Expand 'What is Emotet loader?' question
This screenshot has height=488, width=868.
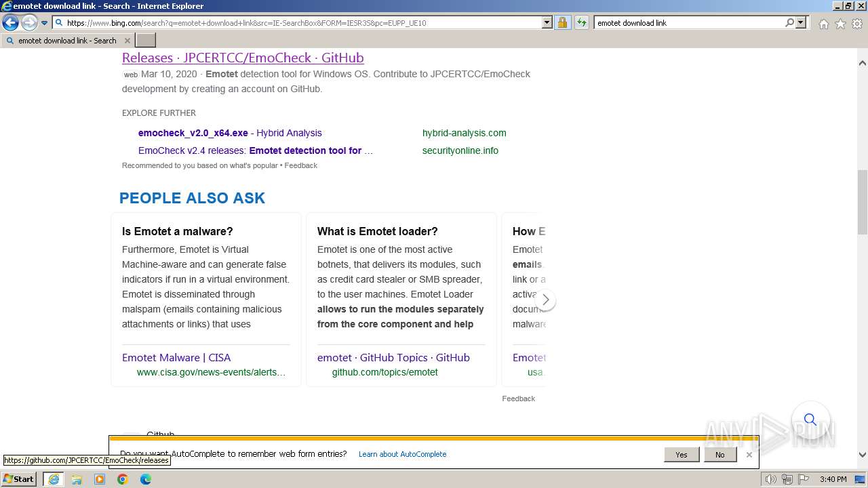point(378,231)
